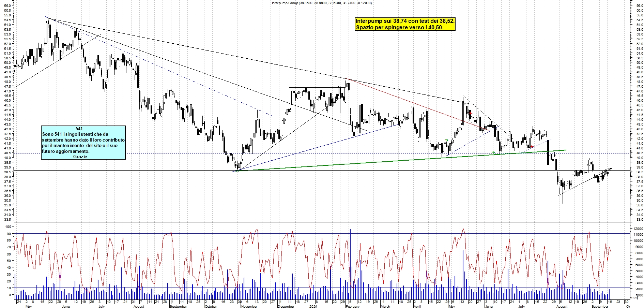
Task: Click the line 'Spazio per spingere verso i 40,50'
Action: pos(399,27)
